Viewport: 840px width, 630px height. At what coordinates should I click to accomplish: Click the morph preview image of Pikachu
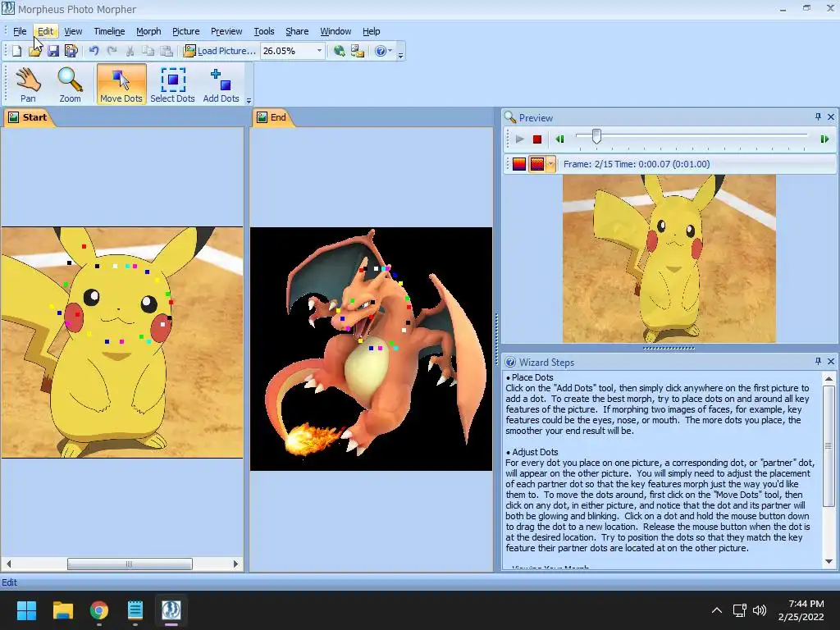click(669, 258)
